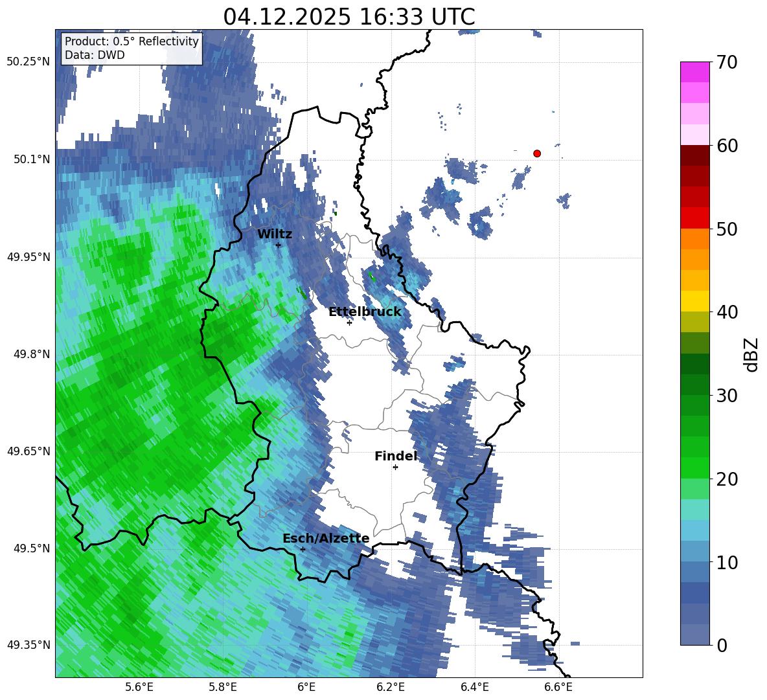767x700 pixels.
Task: Click the 6°E longitude label
Action: point(306,688)
